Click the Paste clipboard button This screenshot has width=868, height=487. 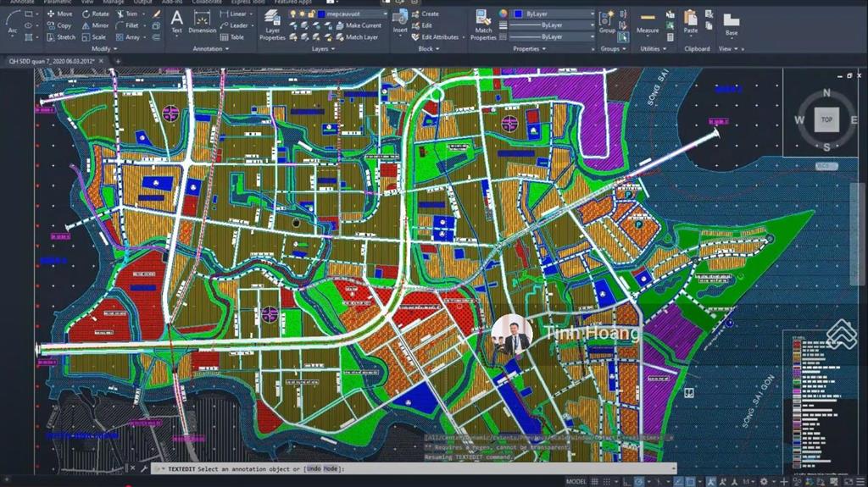pyautogui.click(x=690, y=22)
